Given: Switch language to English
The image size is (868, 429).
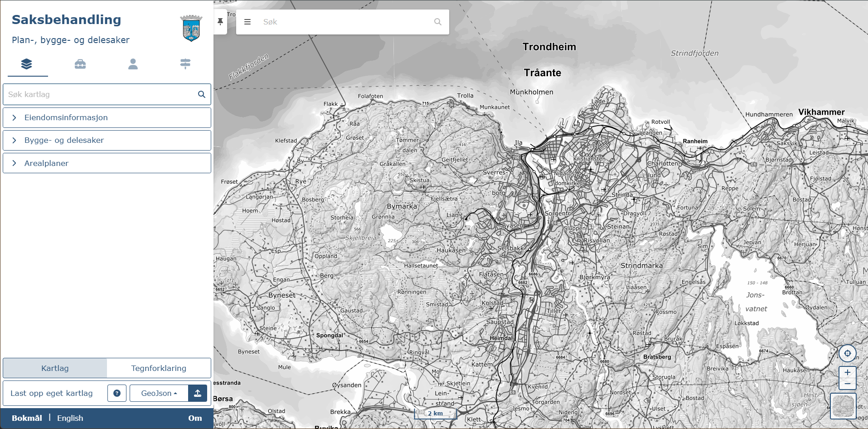Looking at the screenshot, I should [x=70, y=418].
